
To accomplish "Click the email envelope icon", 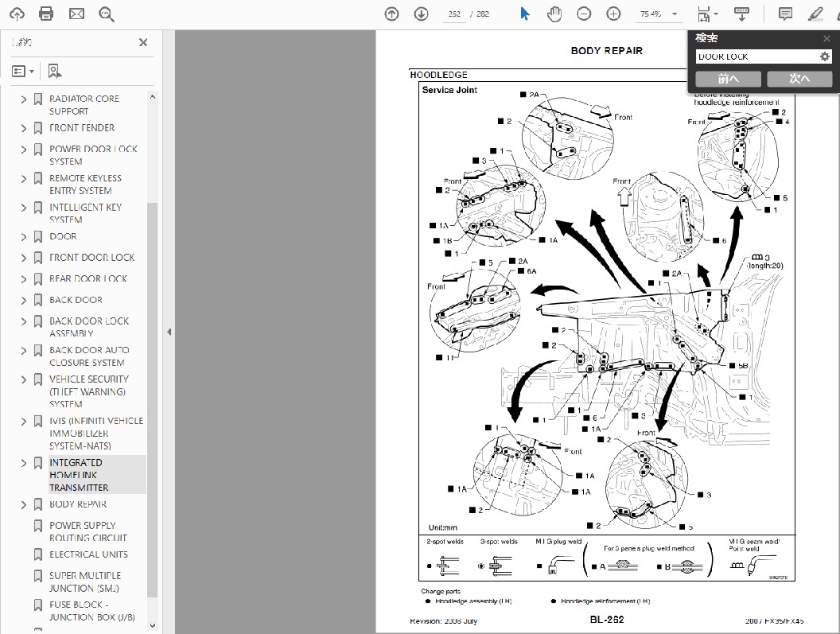I will pyautogui.click(x=76, y=14).
